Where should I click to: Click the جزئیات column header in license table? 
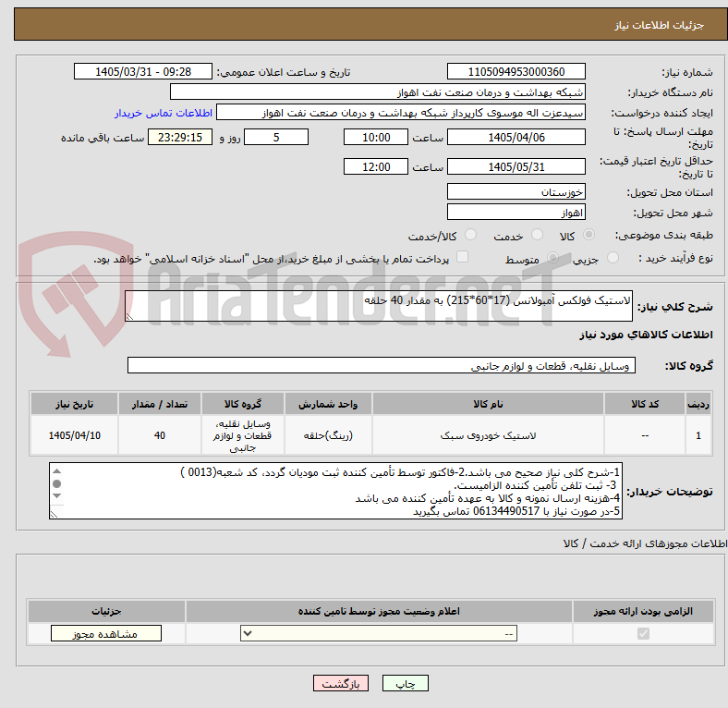pyautogui.click(x=106, y=611)
